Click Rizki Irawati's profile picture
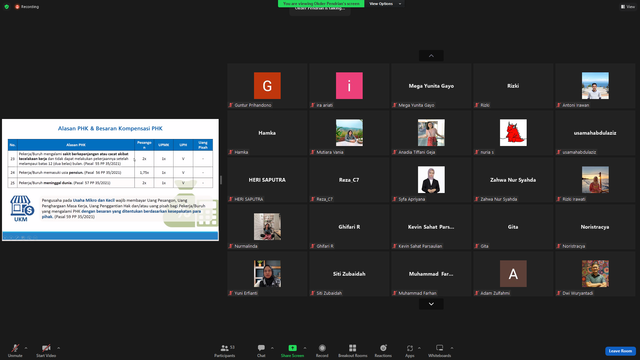640x360 pixels. click(595, 180)
